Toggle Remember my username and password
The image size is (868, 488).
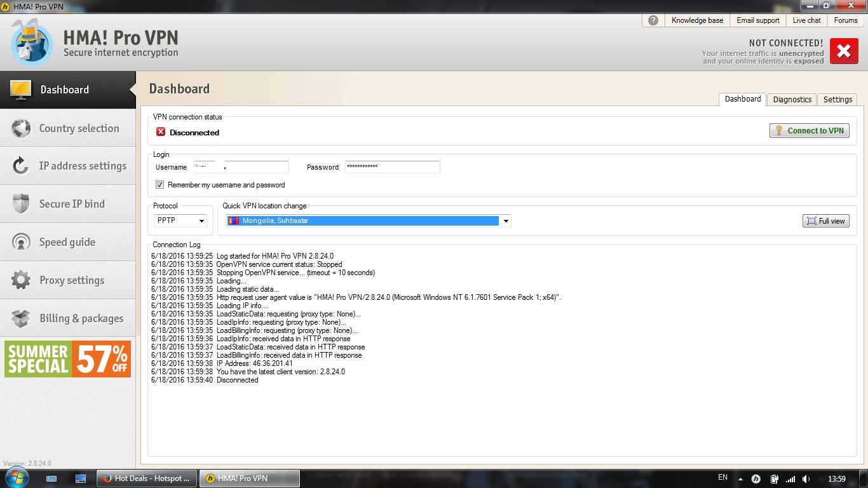[x=160, y=185]
